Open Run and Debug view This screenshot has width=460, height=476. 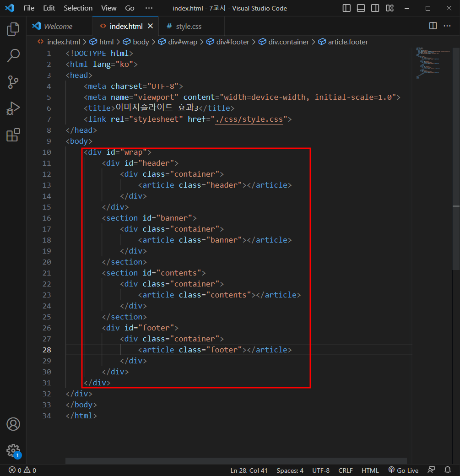click(13, 108)
